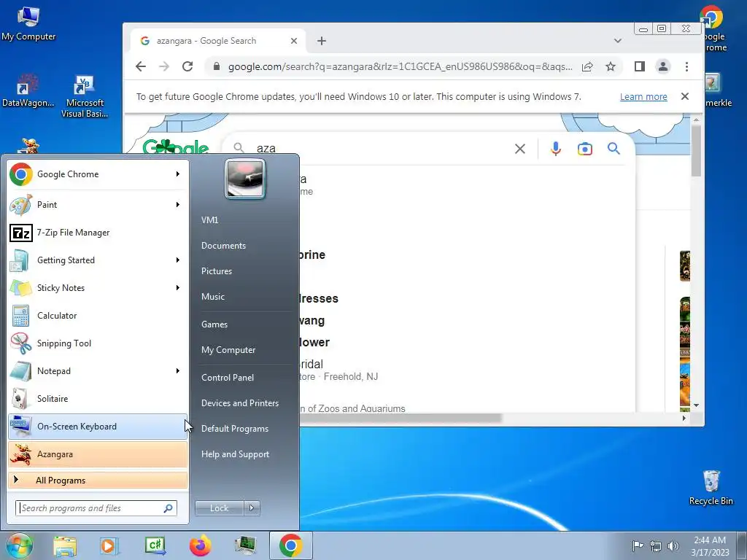Open Games folder

[x=214, y=324]
